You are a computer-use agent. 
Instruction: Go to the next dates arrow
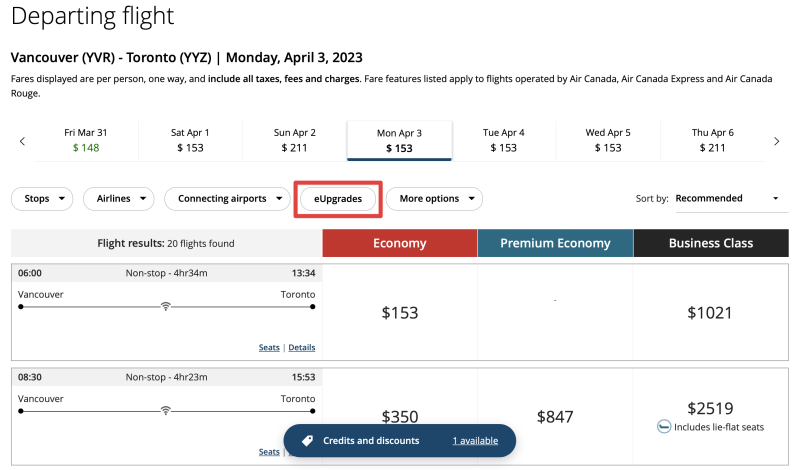point(776,142)
